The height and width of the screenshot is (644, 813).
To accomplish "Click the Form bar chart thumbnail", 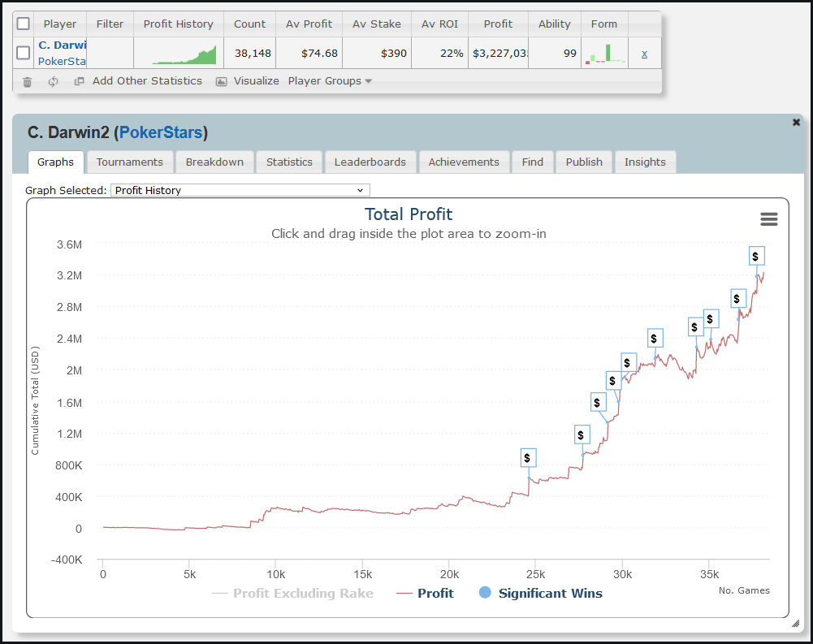I will point(604,54).
